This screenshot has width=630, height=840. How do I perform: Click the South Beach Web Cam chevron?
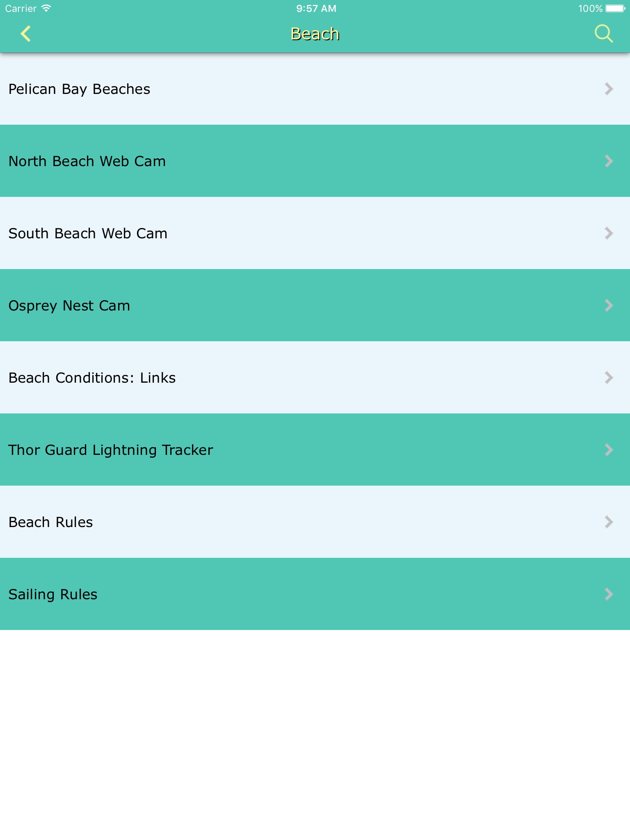[x=609, y=233]
